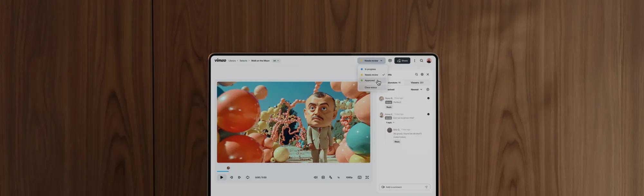Open the Library breadcrumb link
The image size is (644, 196).
coord(232,61)
